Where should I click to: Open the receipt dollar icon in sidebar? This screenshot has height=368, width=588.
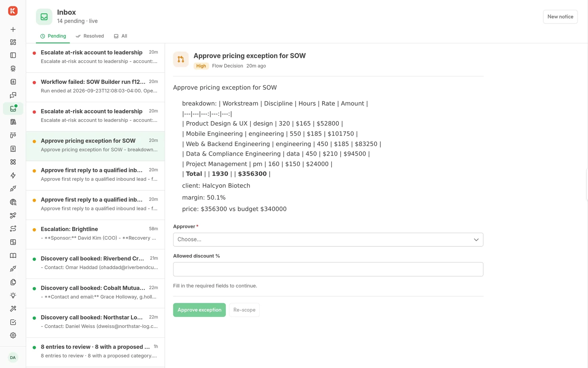pos(13,149)
